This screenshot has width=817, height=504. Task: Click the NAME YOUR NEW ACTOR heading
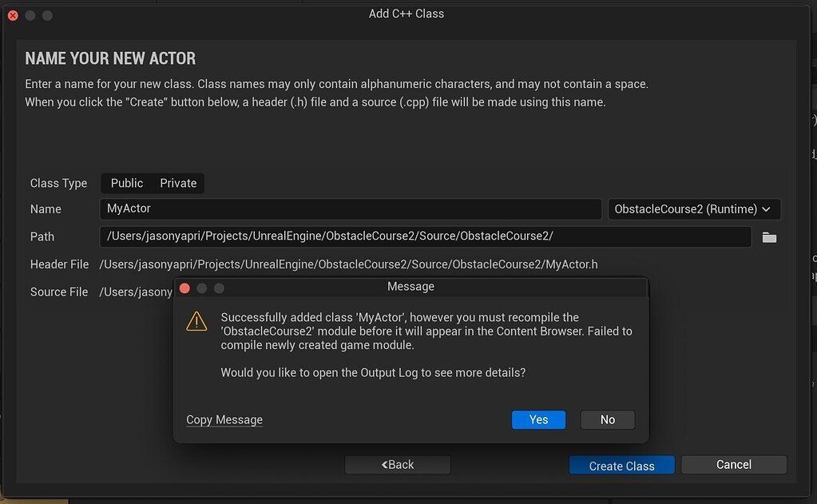(110, 58)
